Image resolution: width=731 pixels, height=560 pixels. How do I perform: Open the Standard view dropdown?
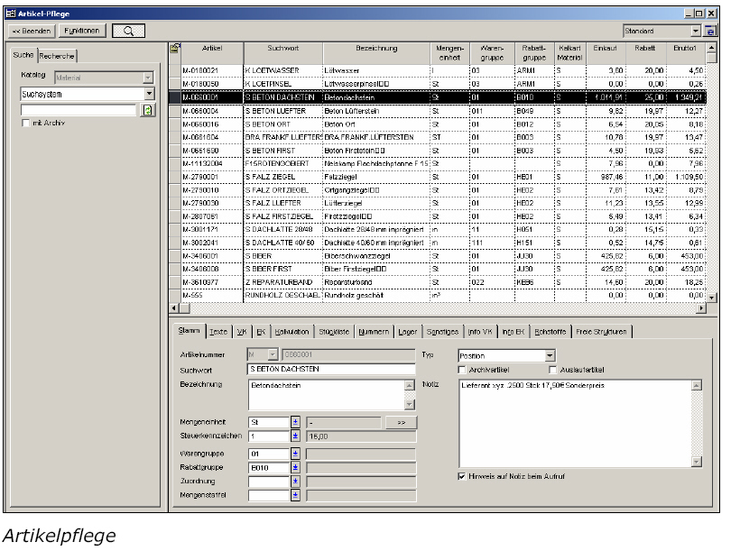(695, 31)
